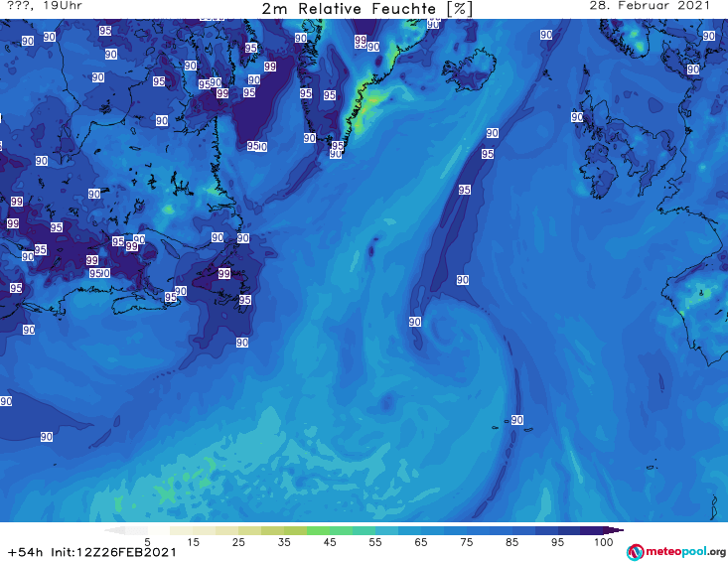
Task: Click the '+54h' forecast hour text
Action: click(25, 552)
